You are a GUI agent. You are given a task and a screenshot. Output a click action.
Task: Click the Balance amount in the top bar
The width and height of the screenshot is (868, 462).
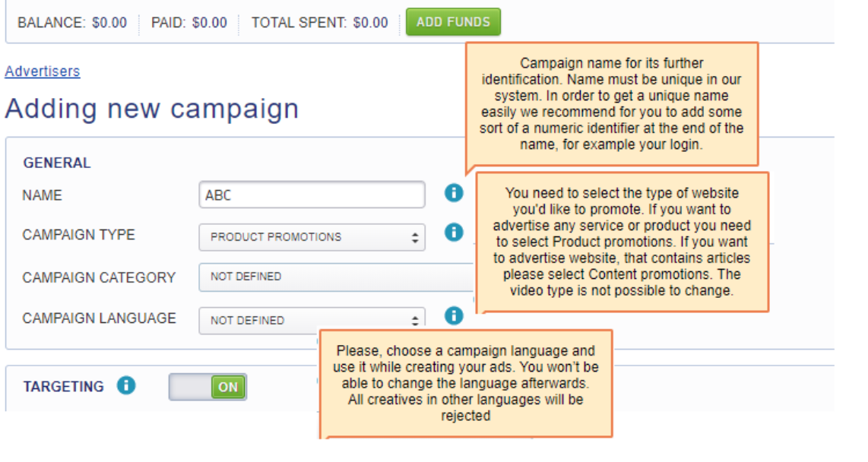[109, 23]
